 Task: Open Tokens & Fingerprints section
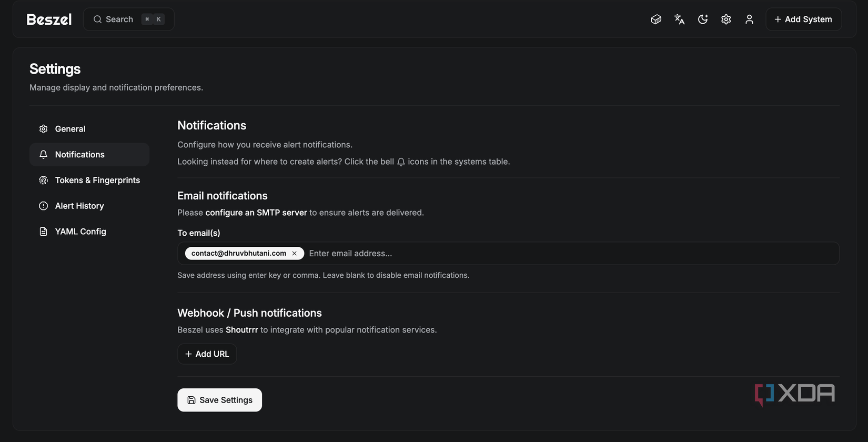point(97,180)
